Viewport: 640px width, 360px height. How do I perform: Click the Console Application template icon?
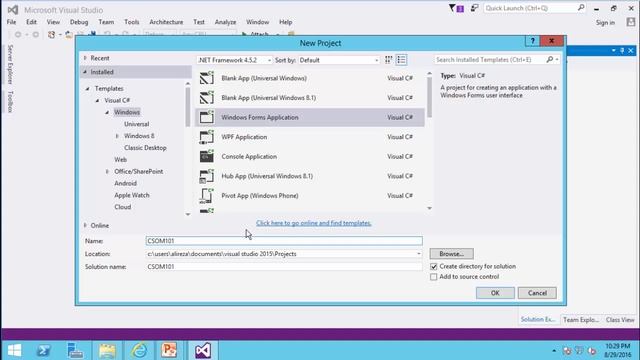point(207,156)
